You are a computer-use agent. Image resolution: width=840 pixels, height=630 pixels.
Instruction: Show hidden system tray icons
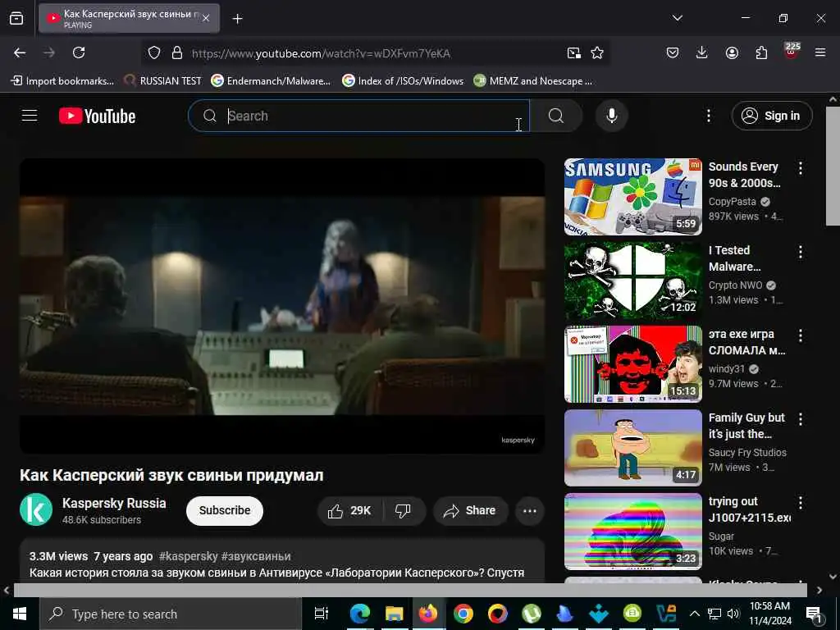tap(694, 614)
